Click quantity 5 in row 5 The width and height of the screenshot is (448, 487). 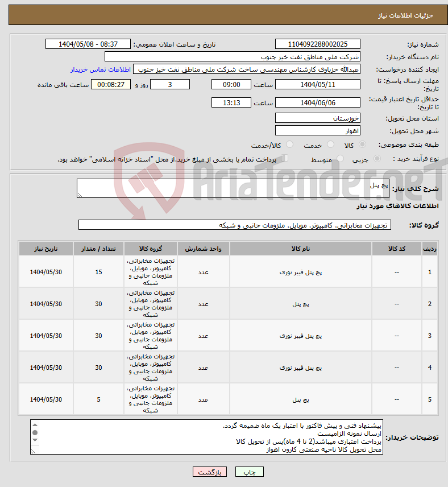coord(98,400)
